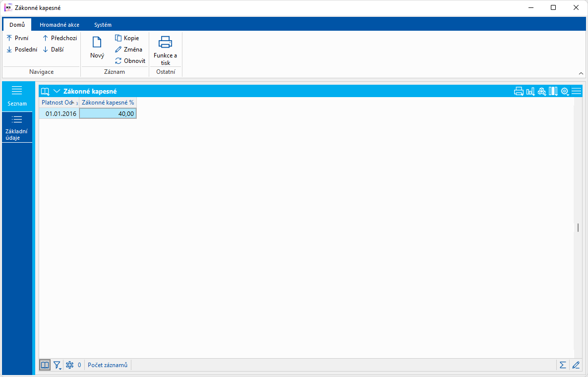Open the chart icon in list header
Screen dimensions: 588x377
pyautogui.click(x=530, y=91)
